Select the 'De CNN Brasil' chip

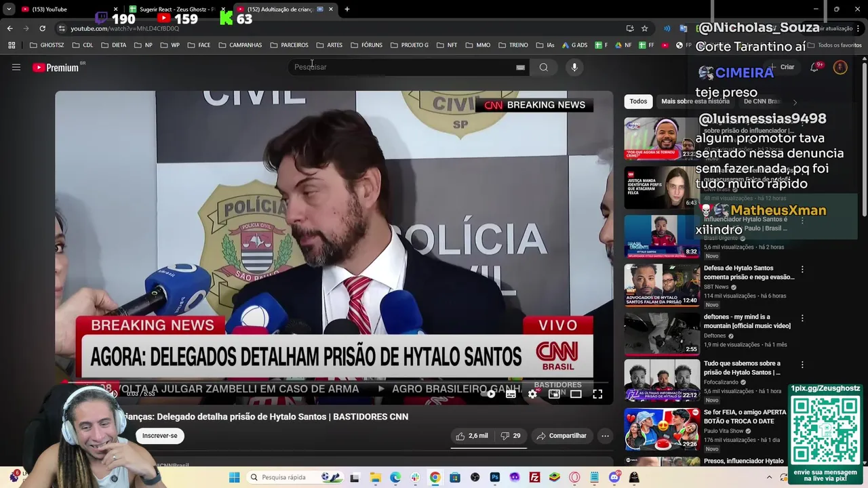(x=763, y=101)
